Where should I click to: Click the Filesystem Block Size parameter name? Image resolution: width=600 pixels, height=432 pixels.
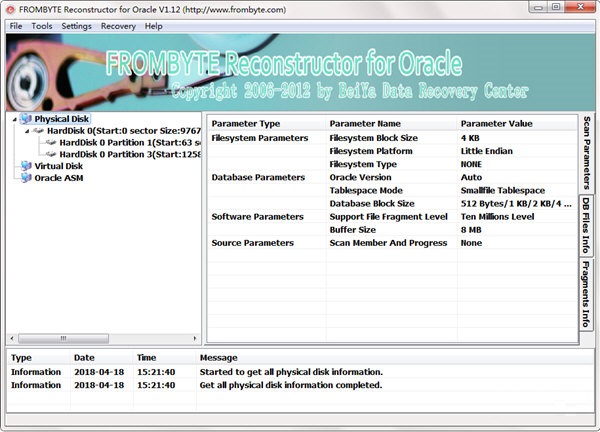point(373,138)
